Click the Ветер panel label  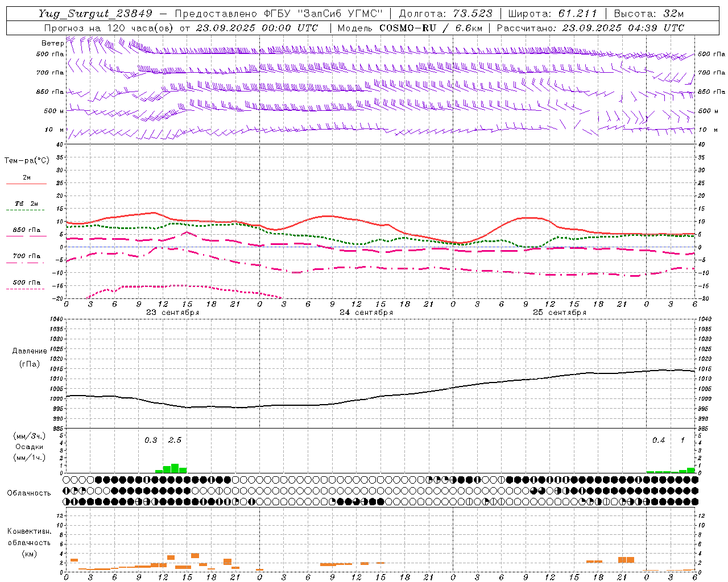click(x=53, y=43)
